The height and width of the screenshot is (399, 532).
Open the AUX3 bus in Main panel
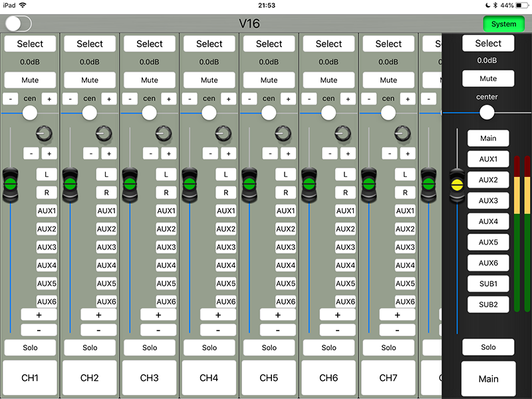(x=488, y=201)
